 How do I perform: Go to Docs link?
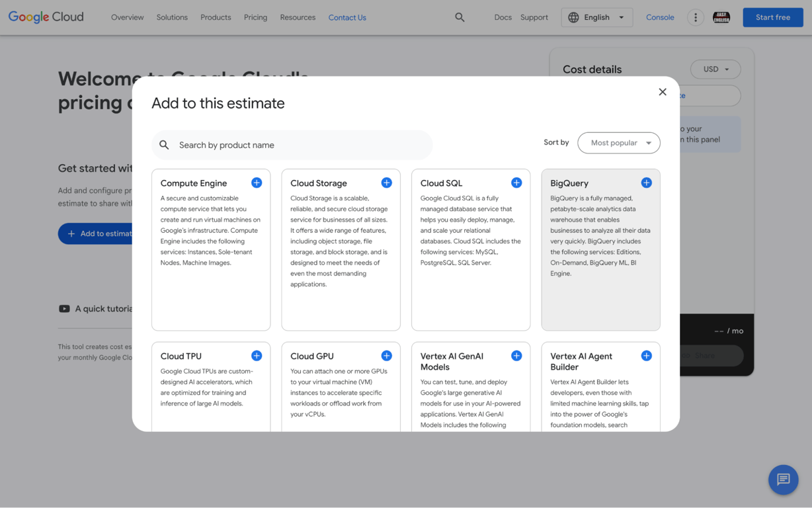point(503,17)
